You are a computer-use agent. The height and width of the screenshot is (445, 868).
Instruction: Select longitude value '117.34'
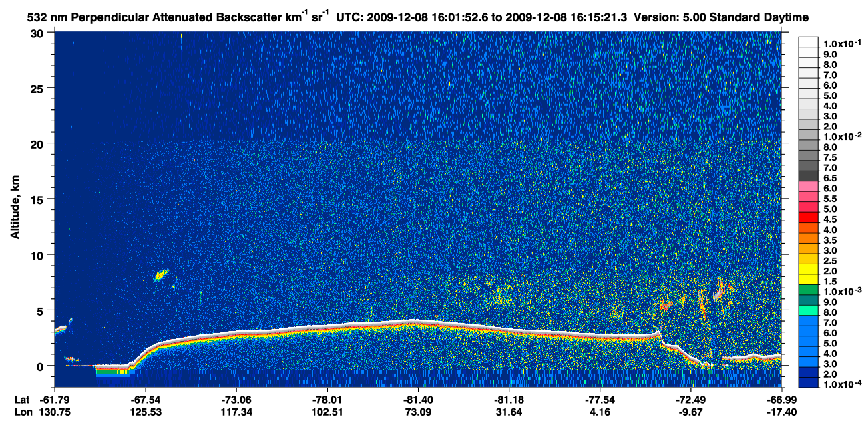click(236, 412)
